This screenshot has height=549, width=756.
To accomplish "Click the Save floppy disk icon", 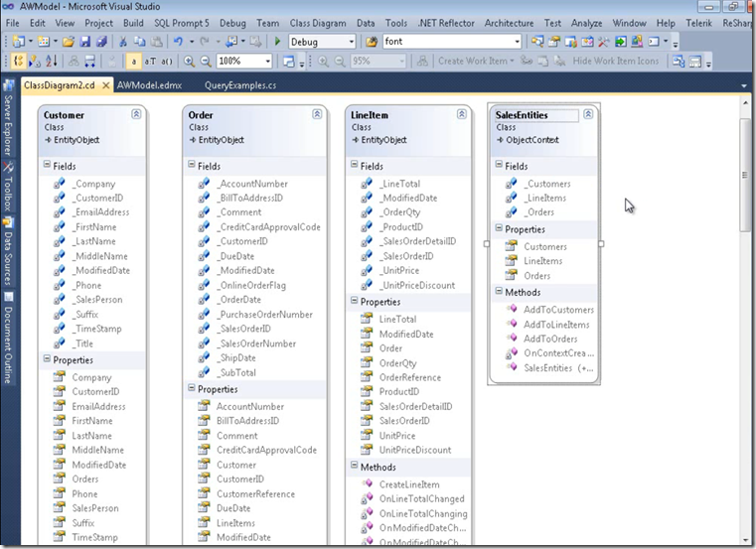I will coord(84,42).
